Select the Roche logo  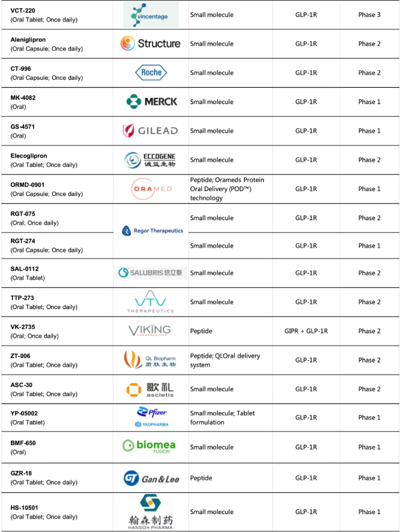[150, 73]
